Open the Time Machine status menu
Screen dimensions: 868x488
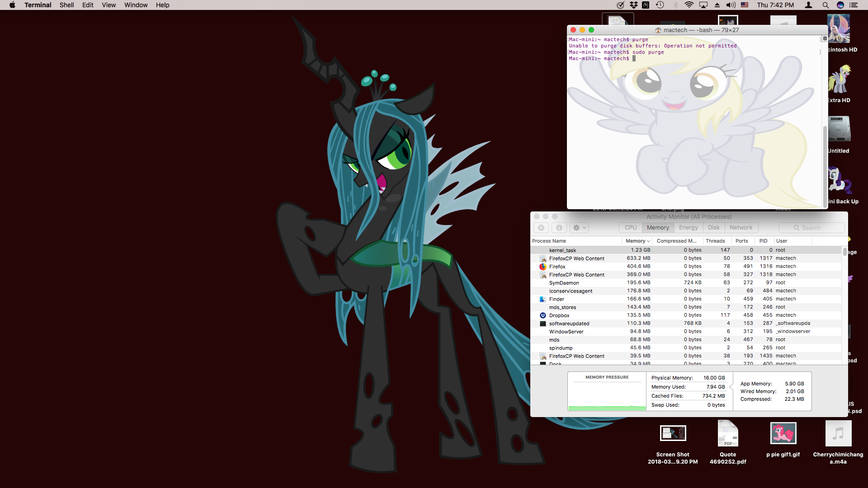660,5
